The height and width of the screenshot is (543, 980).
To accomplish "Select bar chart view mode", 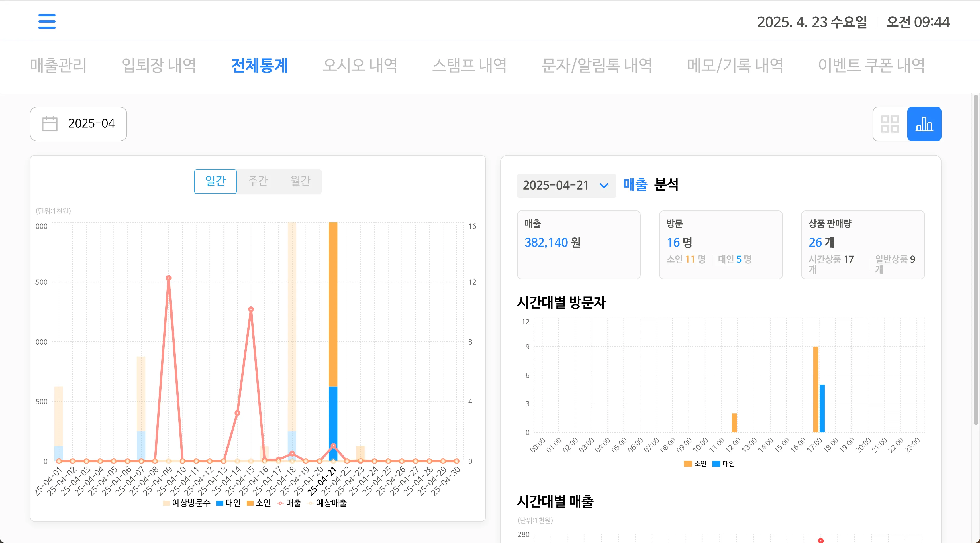I will [924, 124].
